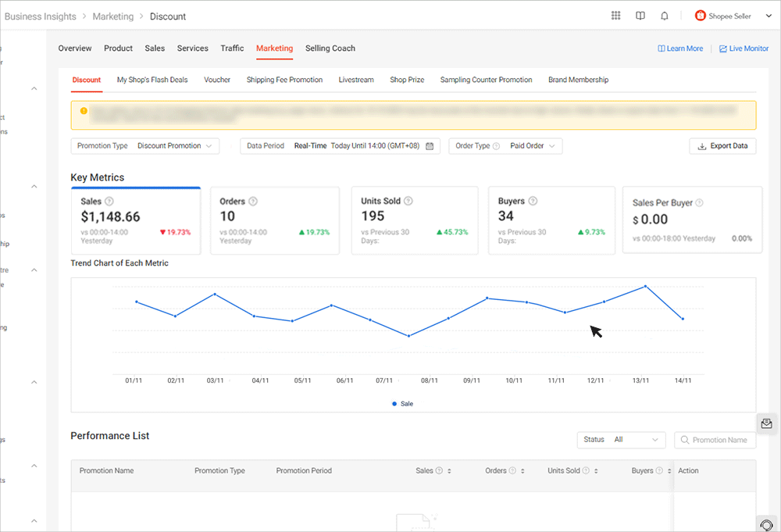Screen dimensions: 781x532
Task: Click the Buyers column help icon
Action: [659, 470]
